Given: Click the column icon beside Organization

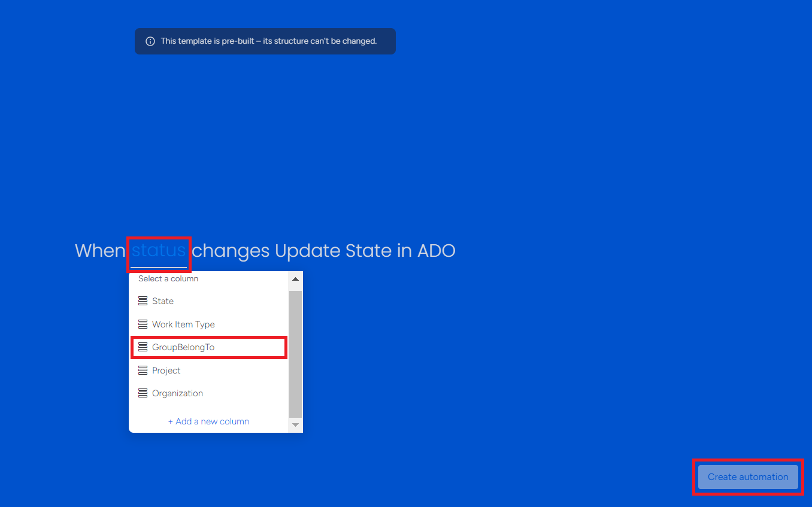Looking at the screenshot, I should point(143,393).
